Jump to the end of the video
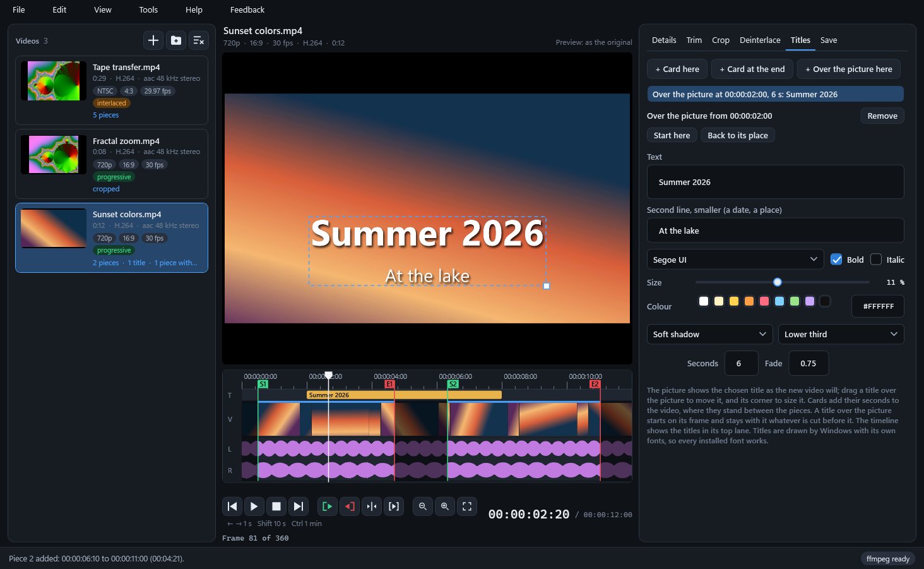The width and height of the screenshot is (924, 569). point(299,506)
